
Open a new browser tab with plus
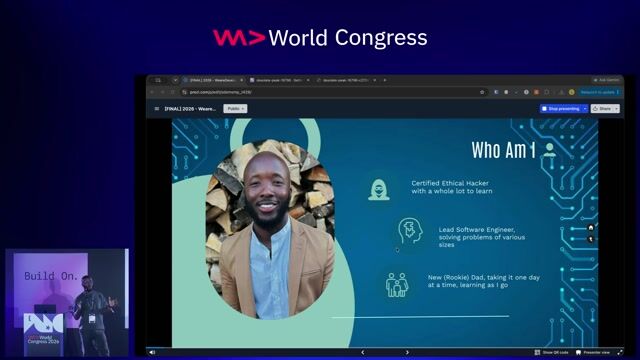coord(384,80)
